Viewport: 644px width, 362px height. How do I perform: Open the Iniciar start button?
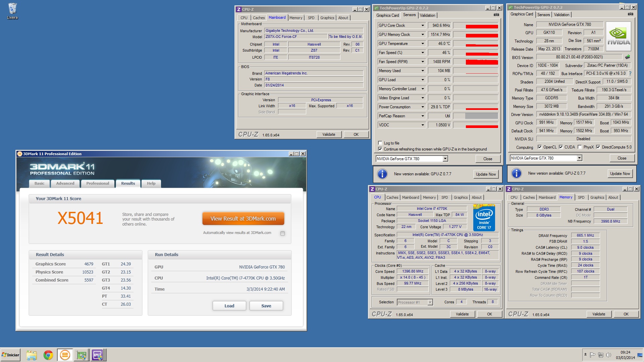pyautogui.click(x=10, y=355)
